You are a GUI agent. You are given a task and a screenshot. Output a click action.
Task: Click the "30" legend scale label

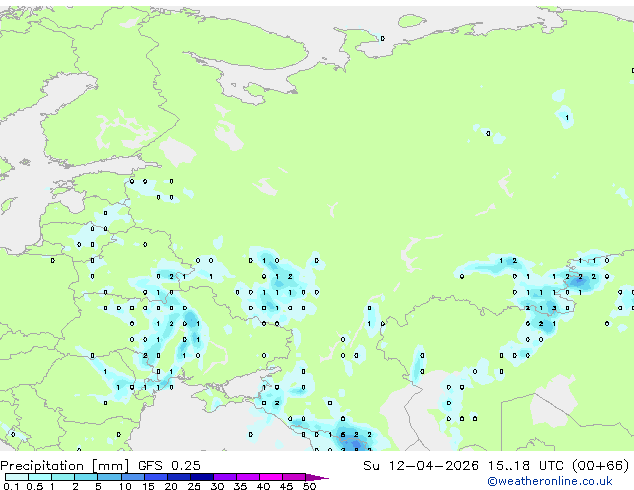tap(217, 486)
